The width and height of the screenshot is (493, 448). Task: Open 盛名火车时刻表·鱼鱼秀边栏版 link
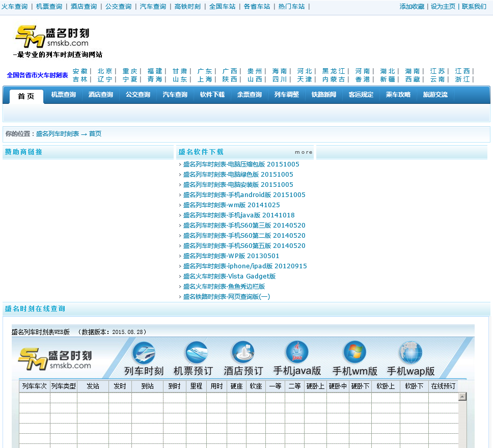[224, 287]
